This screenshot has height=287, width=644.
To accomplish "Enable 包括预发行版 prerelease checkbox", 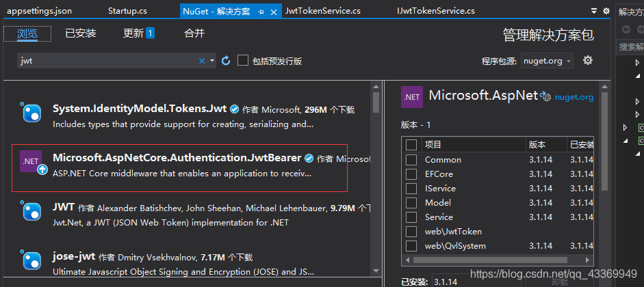I will click(243, 61).
